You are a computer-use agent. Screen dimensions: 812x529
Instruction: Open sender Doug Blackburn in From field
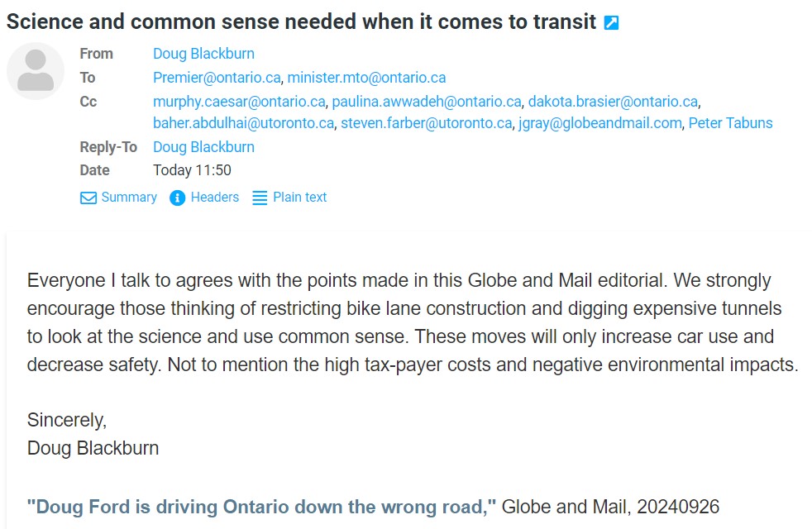click(203, 54)
